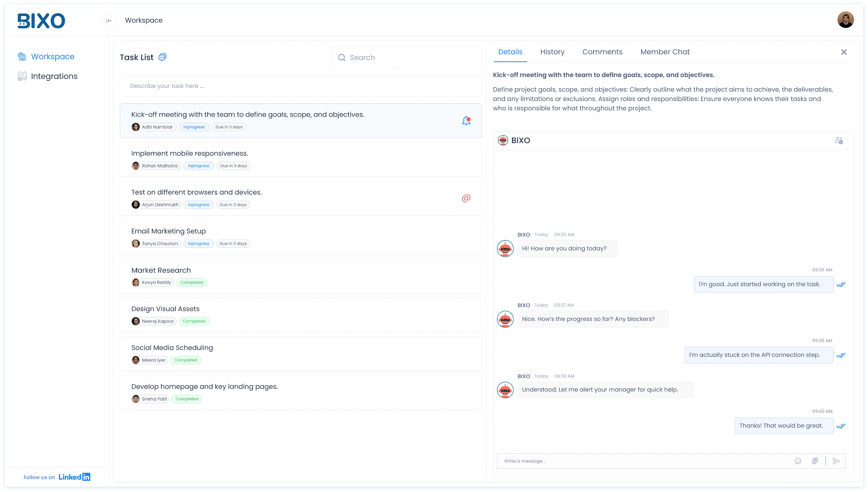Screen dimensions: 868x492
Task: Open the emoji picker in the message composer
Action: pos(798,461)
